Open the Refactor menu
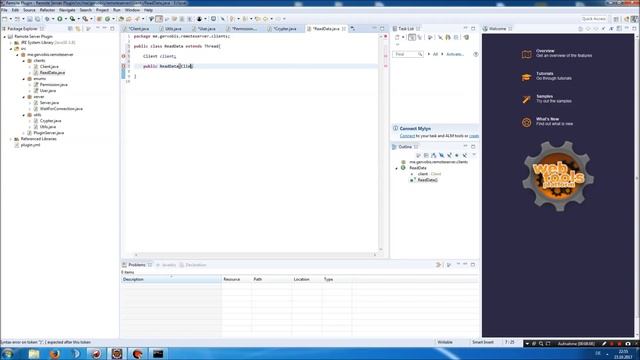This screenshot has width=640, height=360. [47, 10]
